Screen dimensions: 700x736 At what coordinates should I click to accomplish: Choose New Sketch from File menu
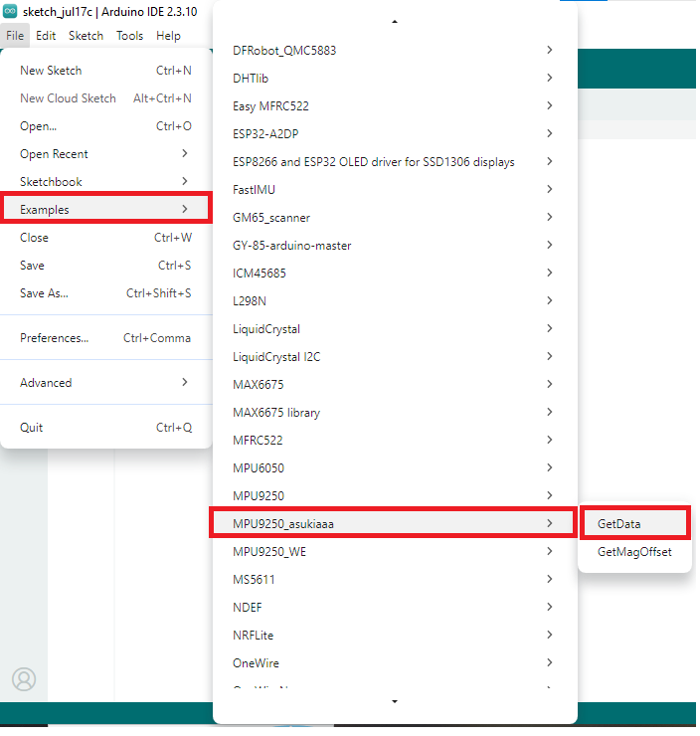tap(106, 71)
